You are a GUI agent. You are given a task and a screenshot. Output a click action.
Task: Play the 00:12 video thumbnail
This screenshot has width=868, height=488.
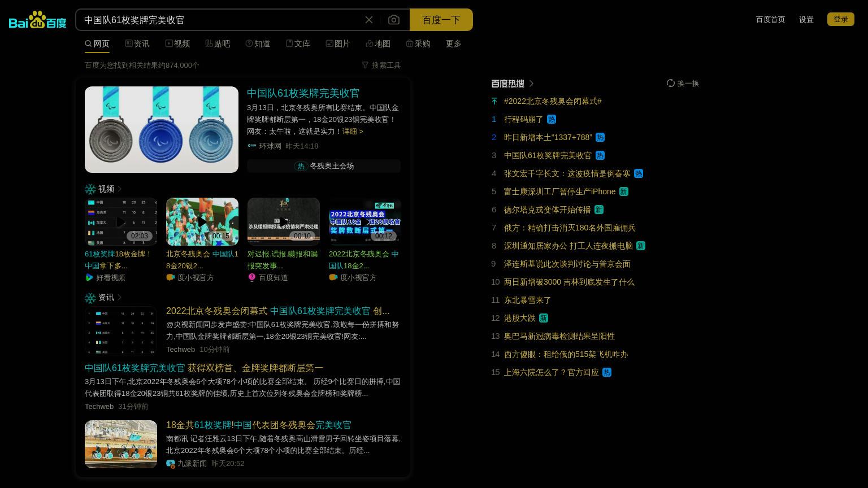(x=365, y=221)
